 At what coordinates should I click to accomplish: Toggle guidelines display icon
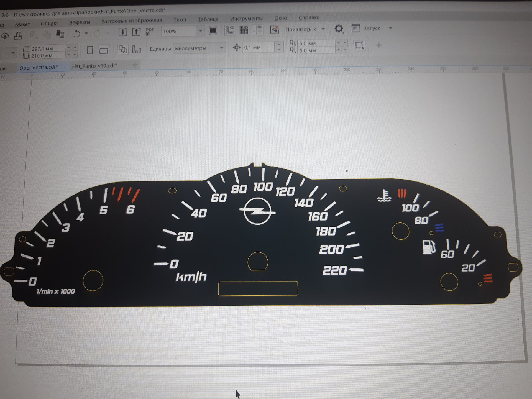point(257,29)
